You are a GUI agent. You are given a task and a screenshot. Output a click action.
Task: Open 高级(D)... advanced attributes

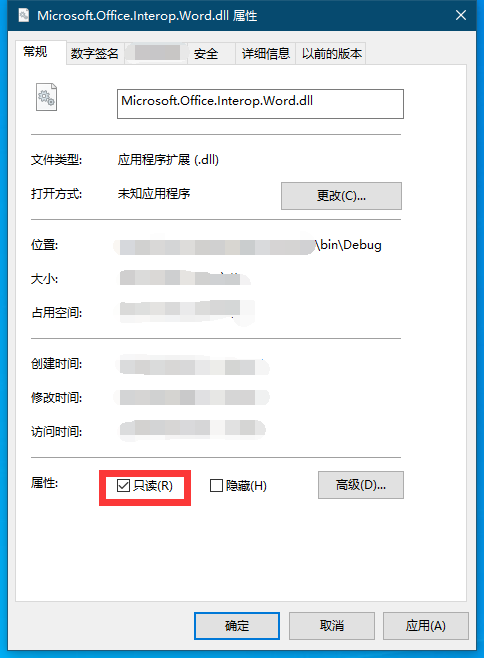point(361,485)
